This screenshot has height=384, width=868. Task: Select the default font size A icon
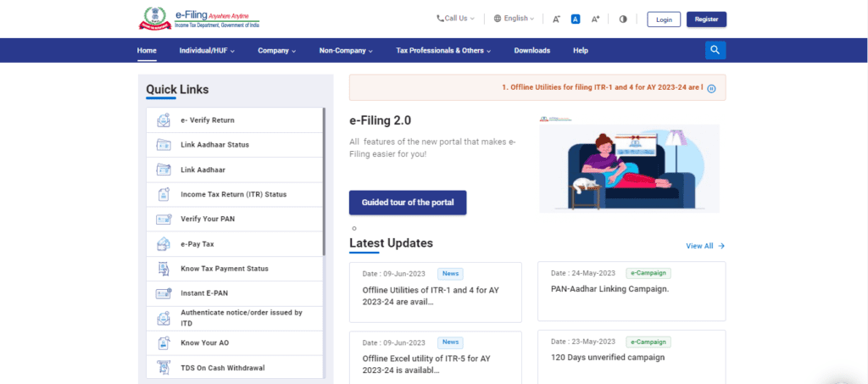[x=576, y=19]
